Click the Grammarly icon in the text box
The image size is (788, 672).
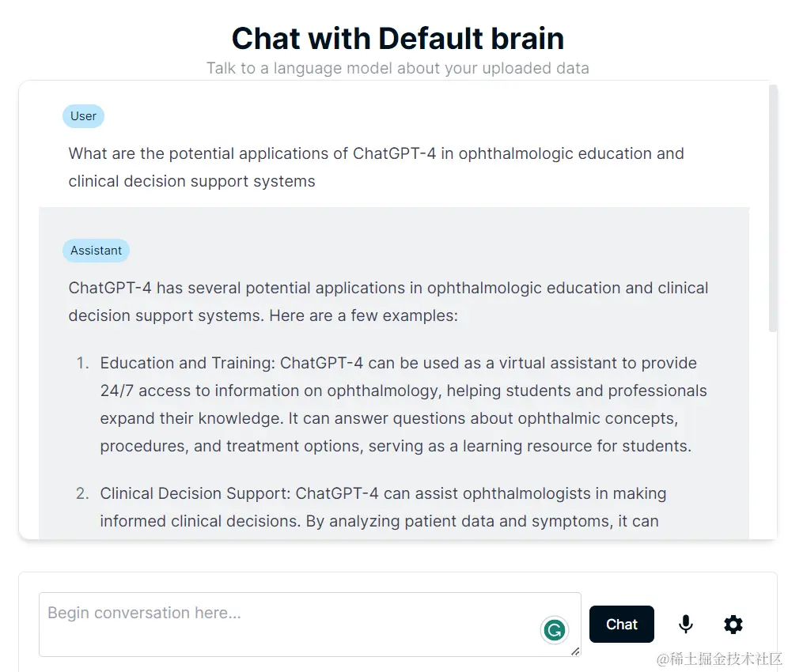(555, 629)
